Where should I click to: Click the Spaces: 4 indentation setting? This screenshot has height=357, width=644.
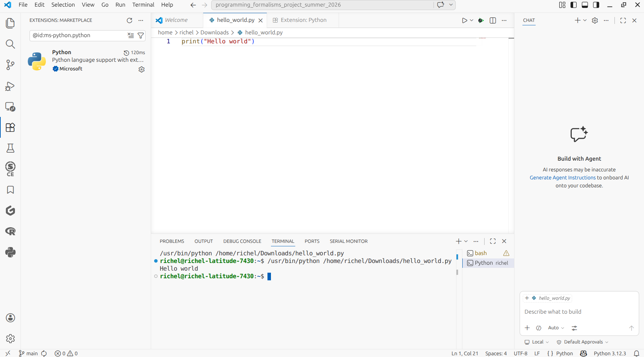pyautogui.click(x=496, y=353)
